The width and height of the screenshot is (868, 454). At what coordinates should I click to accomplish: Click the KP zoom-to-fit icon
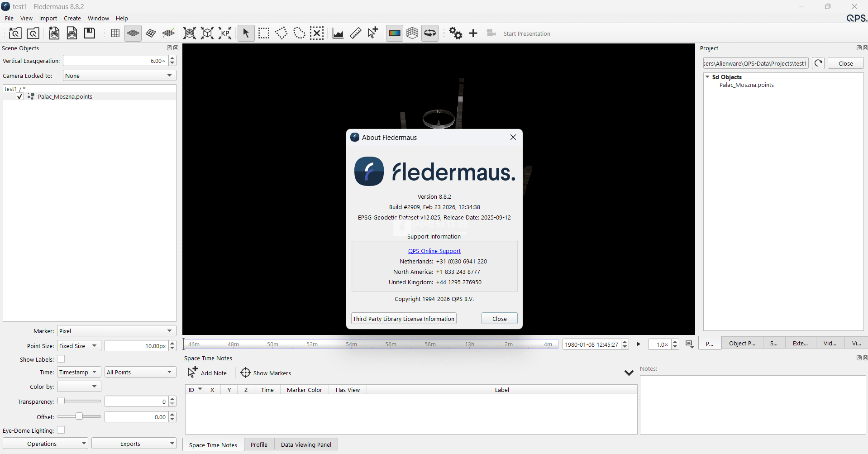point(225,33)
